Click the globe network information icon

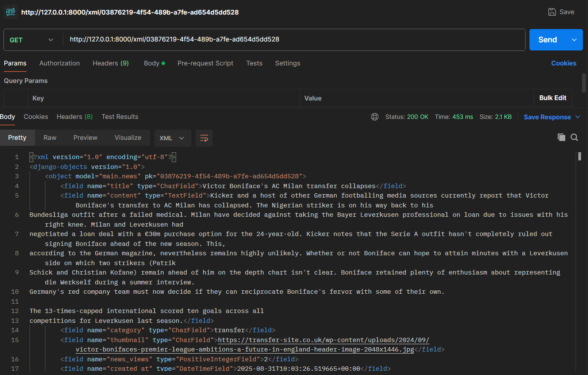(x=375, y=117)
